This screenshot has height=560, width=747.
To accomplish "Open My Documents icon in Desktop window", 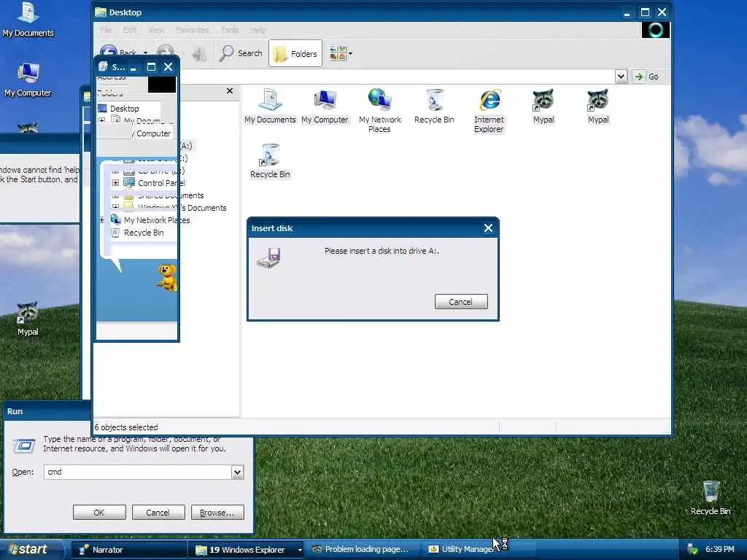I will (270, 106).
